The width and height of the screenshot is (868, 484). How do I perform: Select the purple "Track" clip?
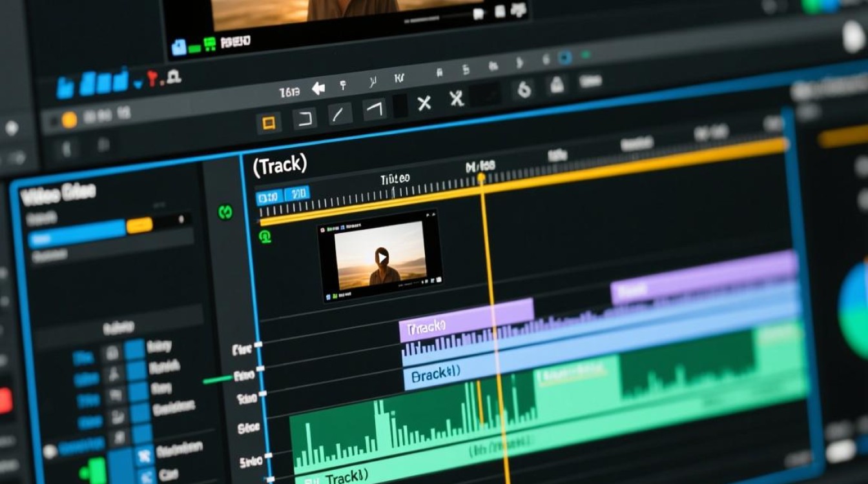pyautogui.click(x=466, y=321)
